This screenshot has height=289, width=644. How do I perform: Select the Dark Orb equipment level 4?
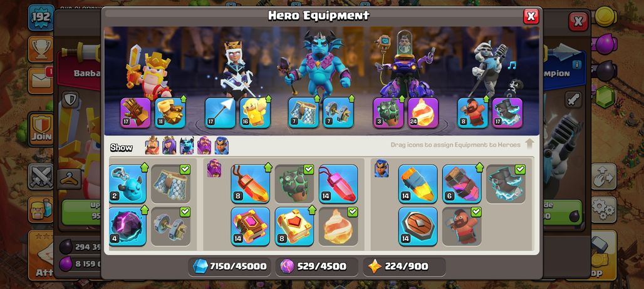point(128,226)
